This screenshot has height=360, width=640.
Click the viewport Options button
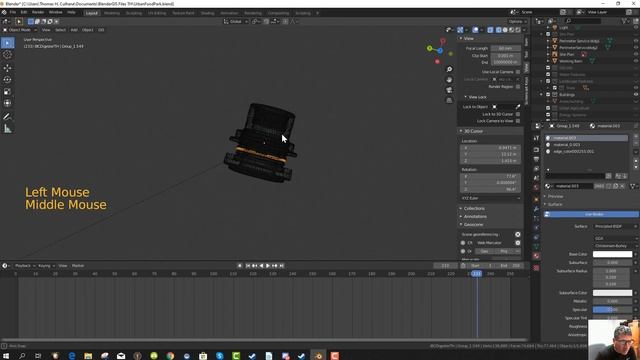(x=516, y=22)
